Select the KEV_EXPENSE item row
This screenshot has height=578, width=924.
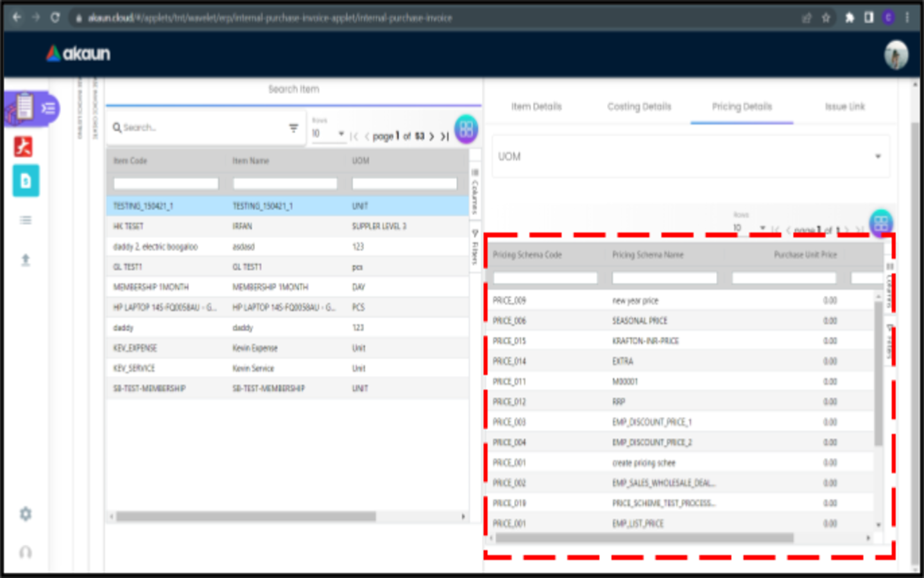click(x=287, y=348)
